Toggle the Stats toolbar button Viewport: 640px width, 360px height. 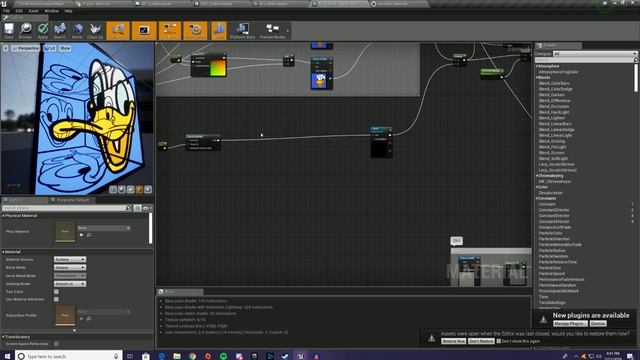point(219,31)
